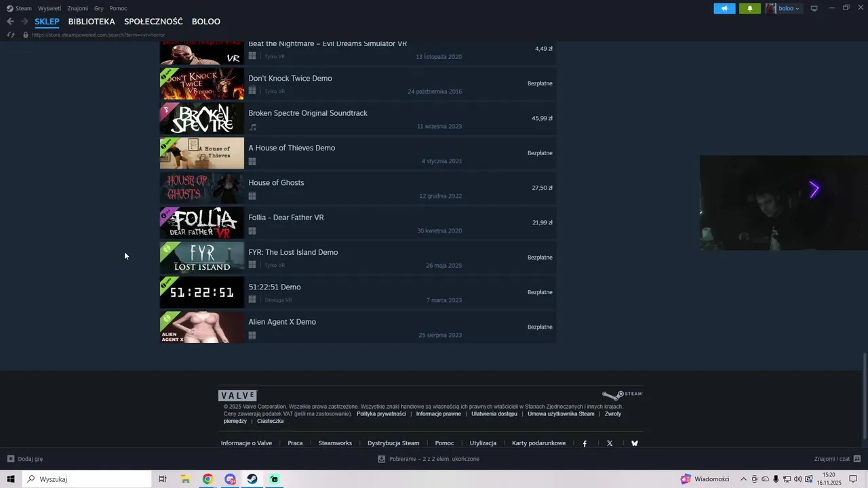Image resolution: width=868 pixels, height=488 pixels.
Task: Select the 51:22:51 Demo title
Action: coord(275,287)
